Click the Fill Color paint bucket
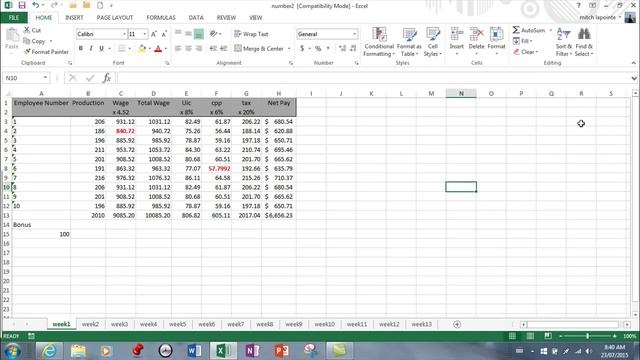Viewport: 640px width, 360px height. point(142,49)
